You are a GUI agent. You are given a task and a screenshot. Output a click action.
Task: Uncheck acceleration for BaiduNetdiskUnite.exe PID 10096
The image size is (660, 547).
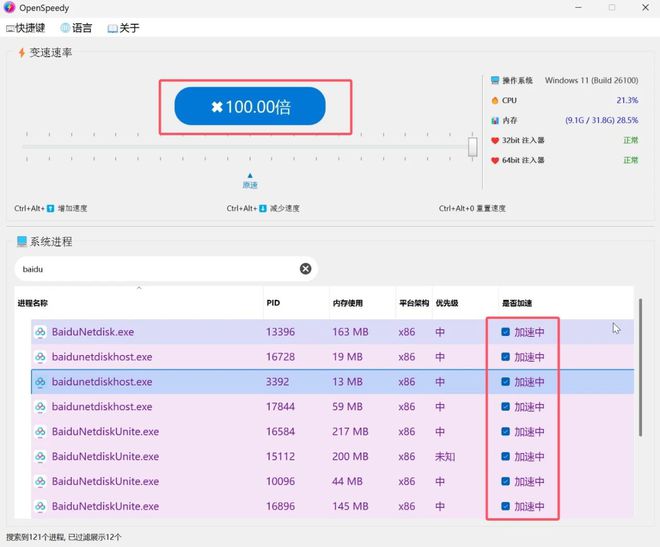(506, 481)
